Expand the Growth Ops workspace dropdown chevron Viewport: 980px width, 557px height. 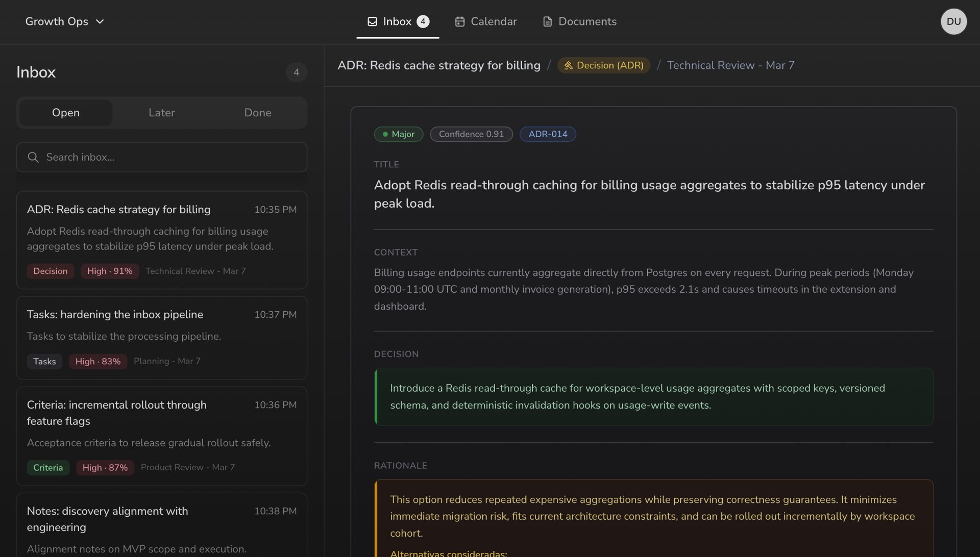[x=100, y=21]
